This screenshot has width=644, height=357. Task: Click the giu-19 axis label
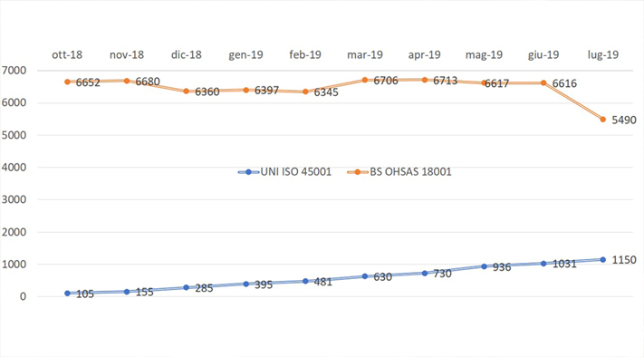[x=543, y=55]
